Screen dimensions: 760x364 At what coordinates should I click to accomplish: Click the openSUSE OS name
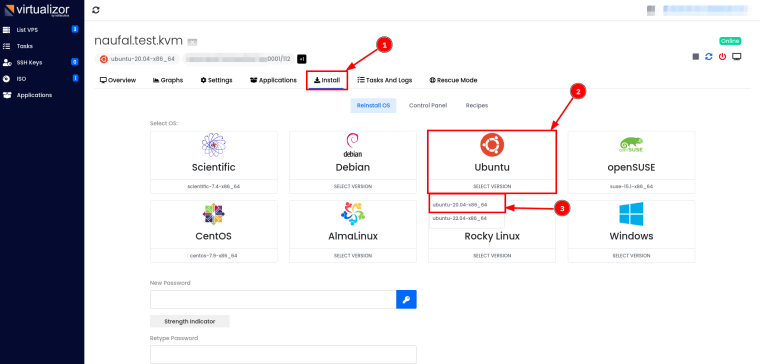click(x=631, y=167)
